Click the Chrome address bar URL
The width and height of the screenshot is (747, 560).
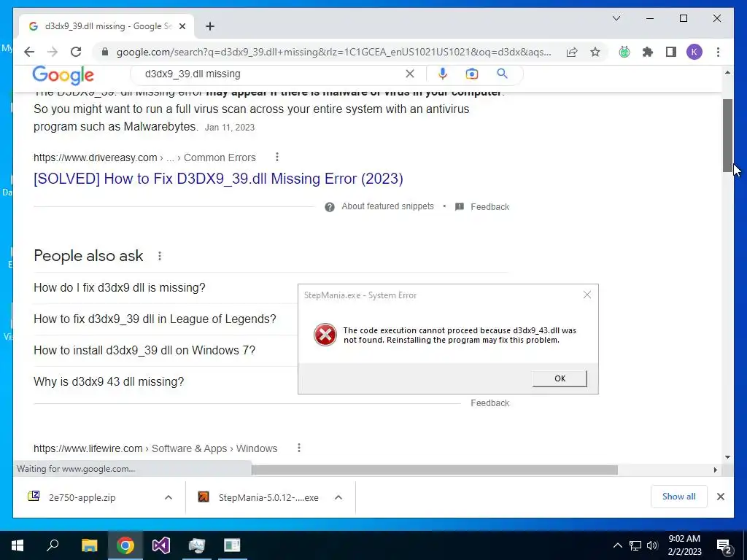point(333,52)
